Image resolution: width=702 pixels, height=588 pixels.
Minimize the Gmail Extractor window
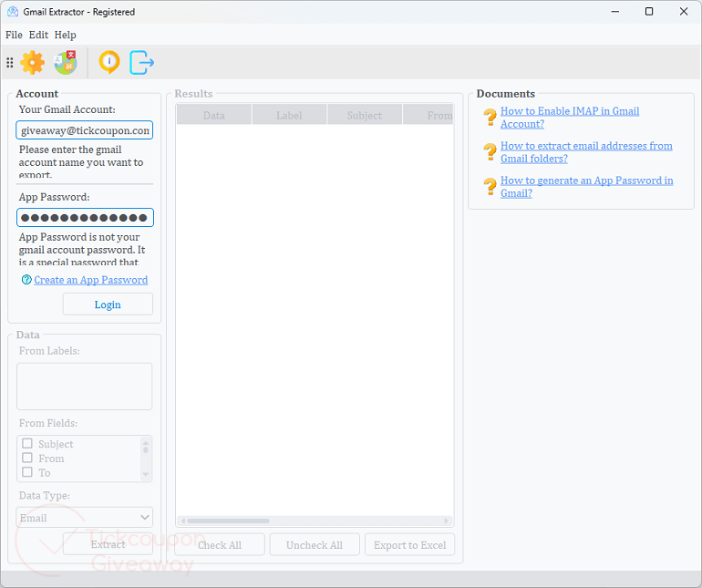click(615, 12)
